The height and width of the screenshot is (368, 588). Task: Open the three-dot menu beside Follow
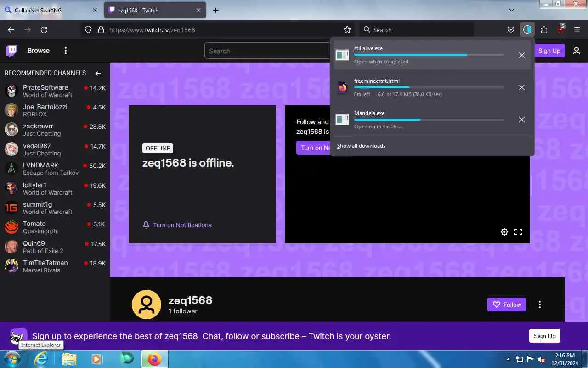click(x=540, y=305)
